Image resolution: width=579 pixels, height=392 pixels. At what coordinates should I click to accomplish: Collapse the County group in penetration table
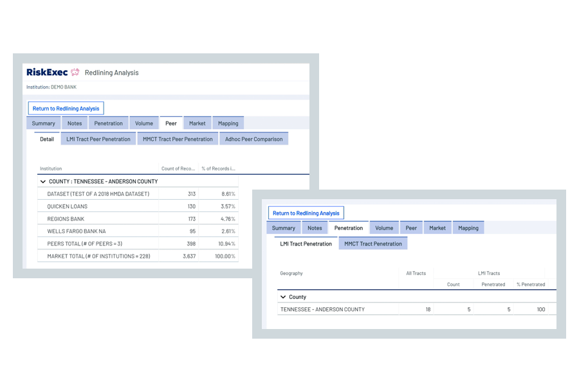(283, 296)
